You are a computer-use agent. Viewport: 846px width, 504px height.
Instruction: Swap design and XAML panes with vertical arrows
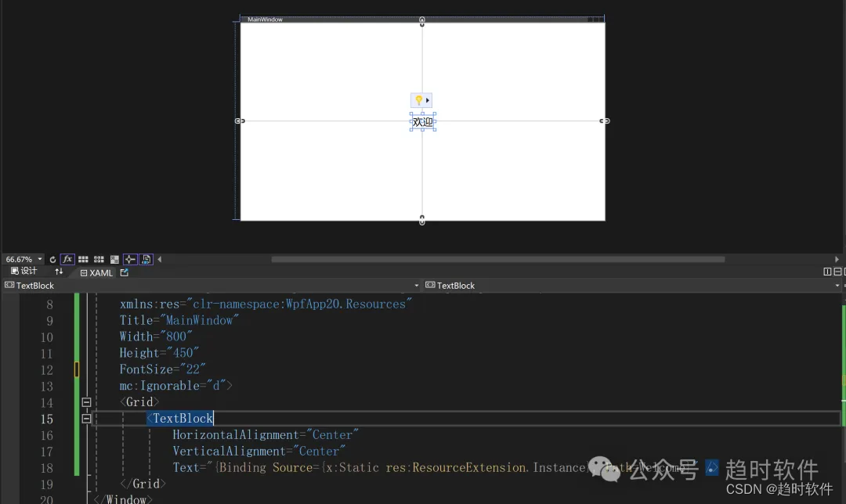59,272
